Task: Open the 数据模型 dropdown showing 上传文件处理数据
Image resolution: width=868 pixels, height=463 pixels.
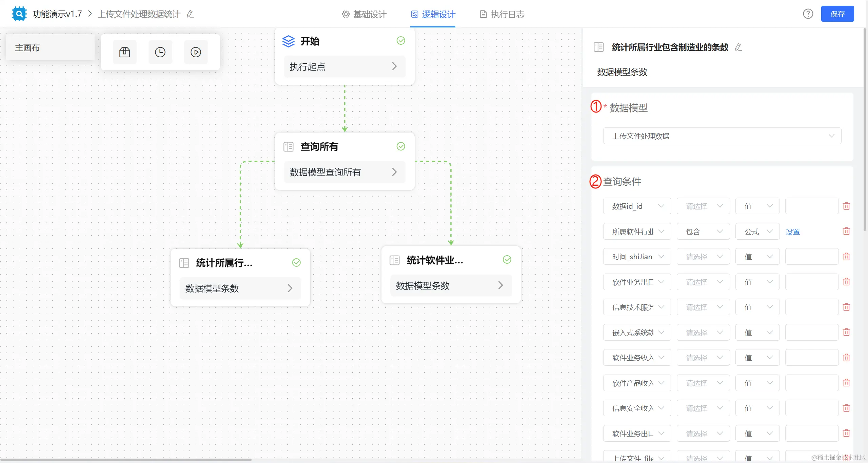Action: click(x=722, y=136)
